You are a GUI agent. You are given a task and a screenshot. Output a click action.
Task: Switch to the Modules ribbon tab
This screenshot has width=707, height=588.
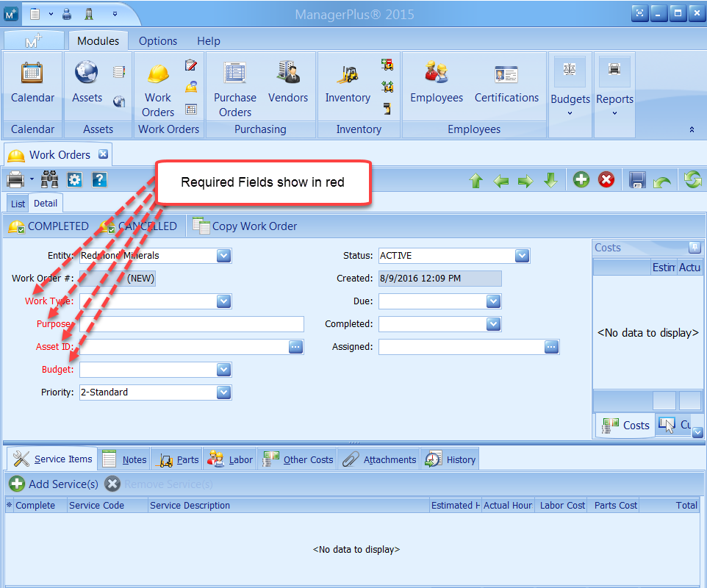tap(98, 41)
